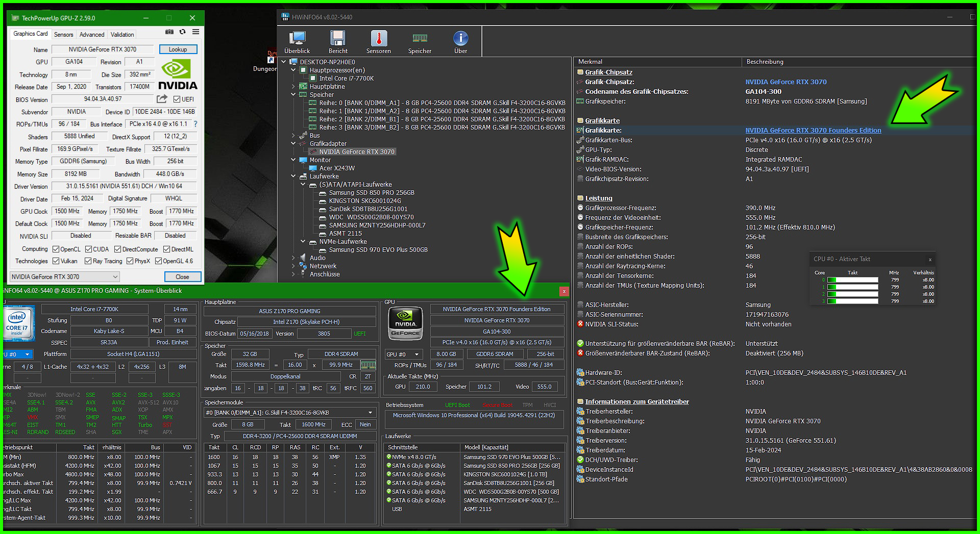Open the GPU #0 dropdown in System-Überblick
This screenshot has height=534, width=980.
coord(403,354)
